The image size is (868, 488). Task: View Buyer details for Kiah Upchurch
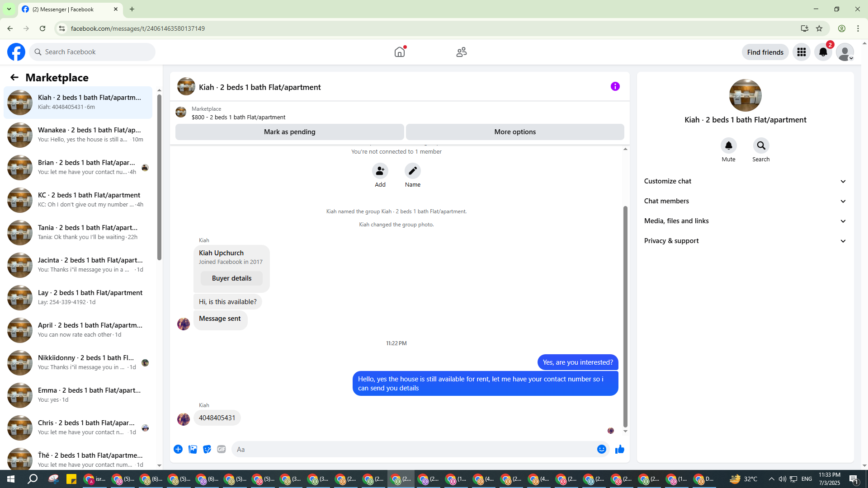231,278
